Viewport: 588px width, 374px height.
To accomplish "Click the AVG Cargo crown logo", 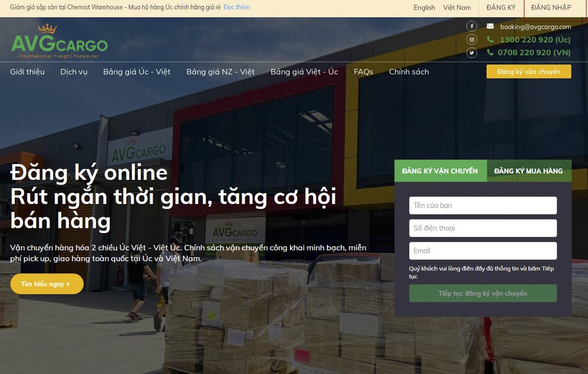I will coord(47,29).
